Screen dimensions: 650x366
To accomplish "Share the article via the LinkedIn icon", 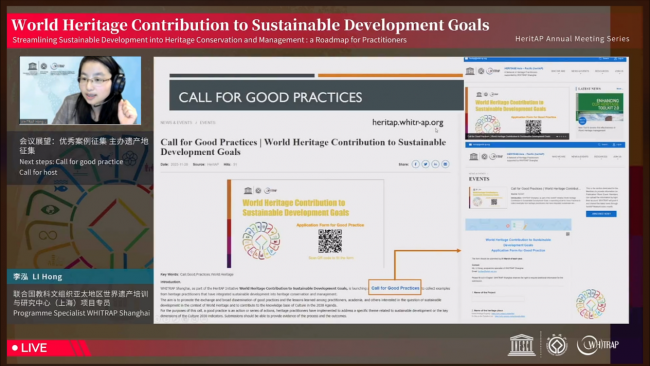I will pos(435,164).
